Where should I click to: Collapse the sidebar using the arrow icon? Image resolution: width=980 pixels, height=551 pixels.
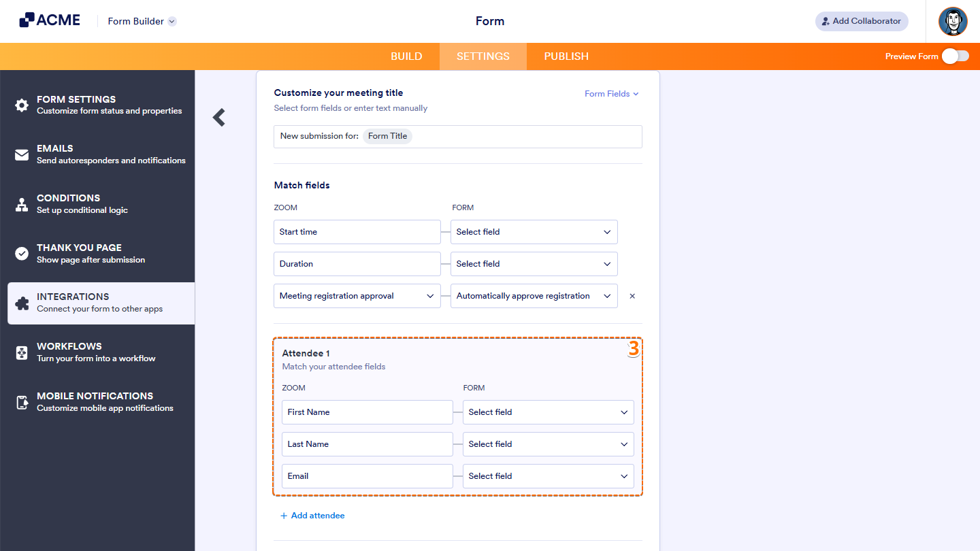(218, 117)
